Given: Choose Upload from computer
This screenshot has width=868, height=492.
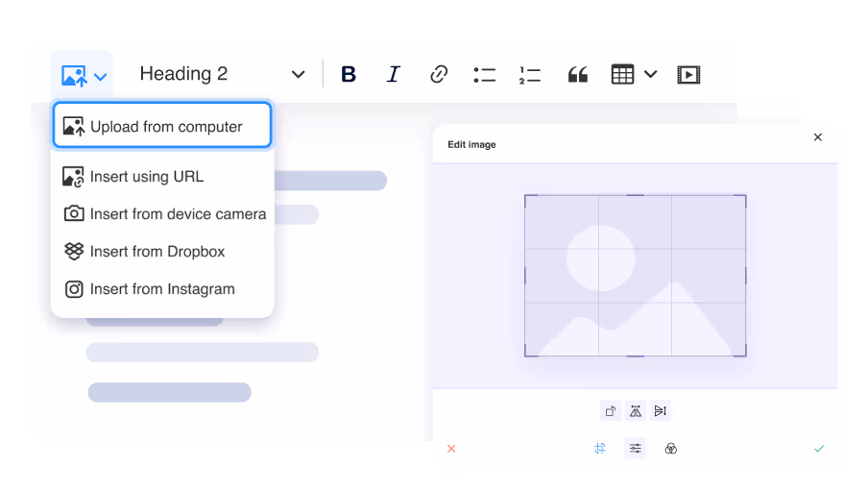Looking at the screenshot, I should pos(162,126).
